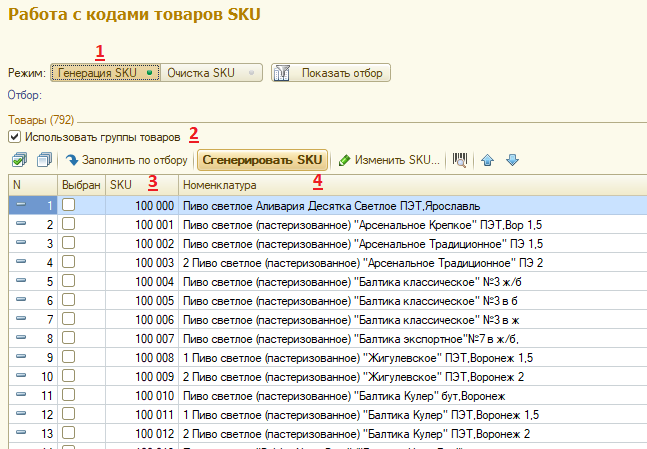
Task: Click the Сгенерировать SKU button
Action: click(x=262, y=160)
